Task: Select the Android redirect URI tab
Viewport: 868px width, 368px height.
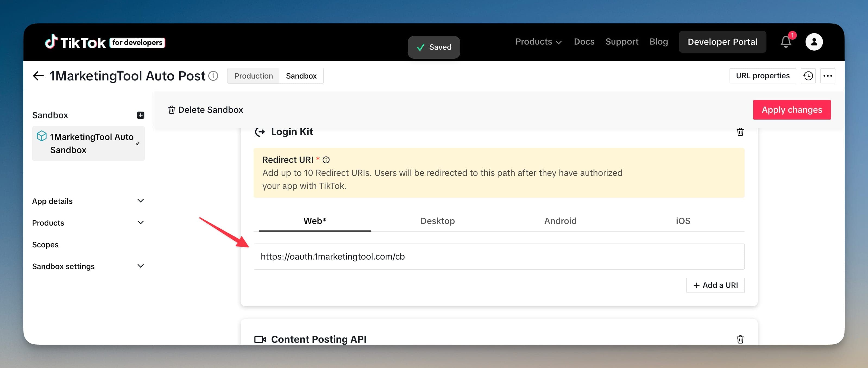Action: point(560,221)
